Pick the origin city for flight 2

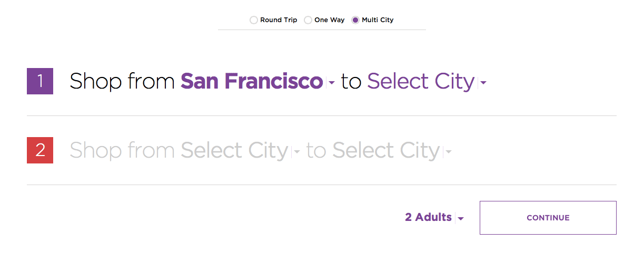(x=234, y=151)
